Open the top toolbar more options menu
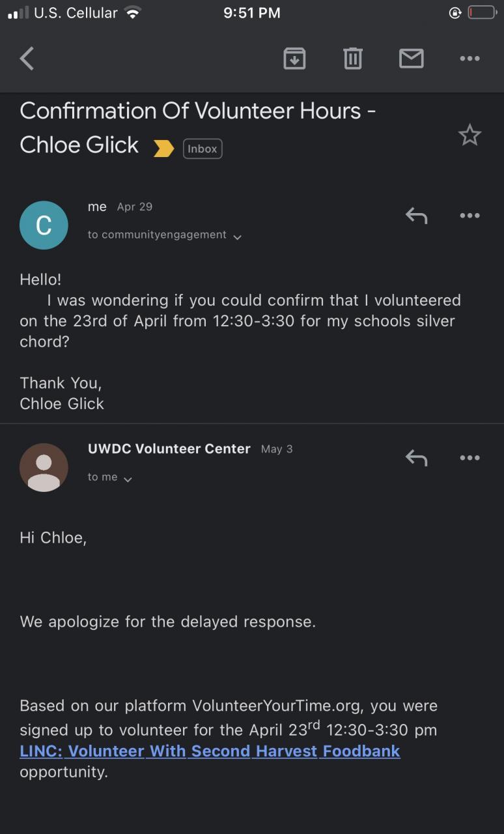The height and width of the screenshot is (834, 504). coord(469,59)
